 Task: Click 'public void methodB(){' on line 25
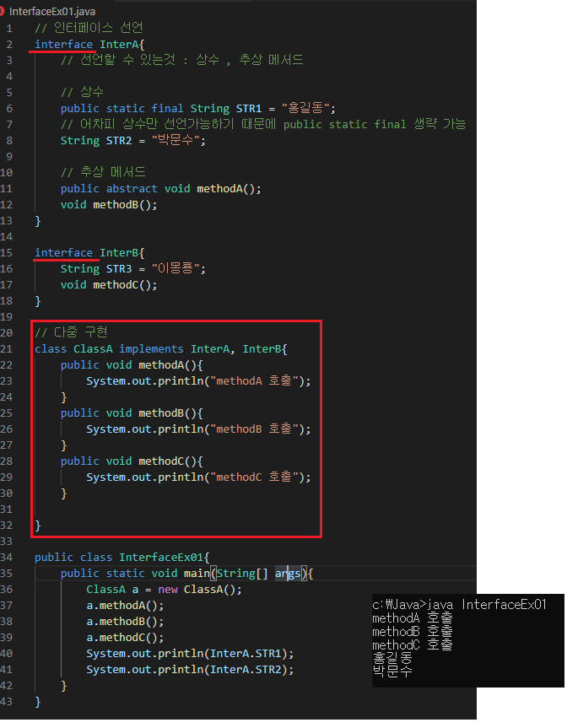click(132, 413)
